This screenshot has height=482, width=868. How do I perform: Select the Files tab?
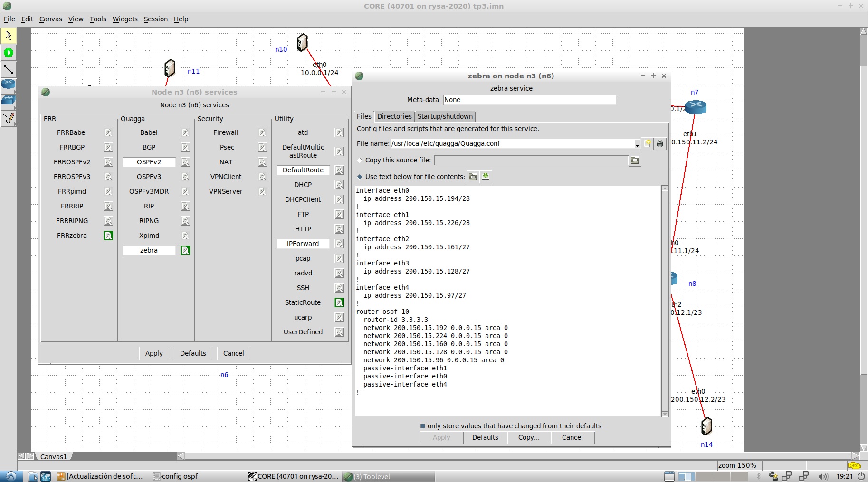point(364,116)
